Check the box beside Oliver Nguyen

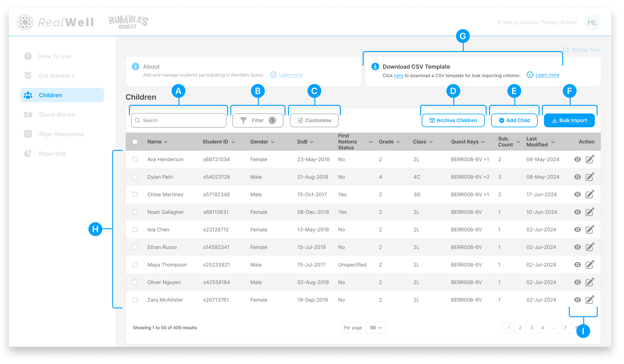[135, 282]
